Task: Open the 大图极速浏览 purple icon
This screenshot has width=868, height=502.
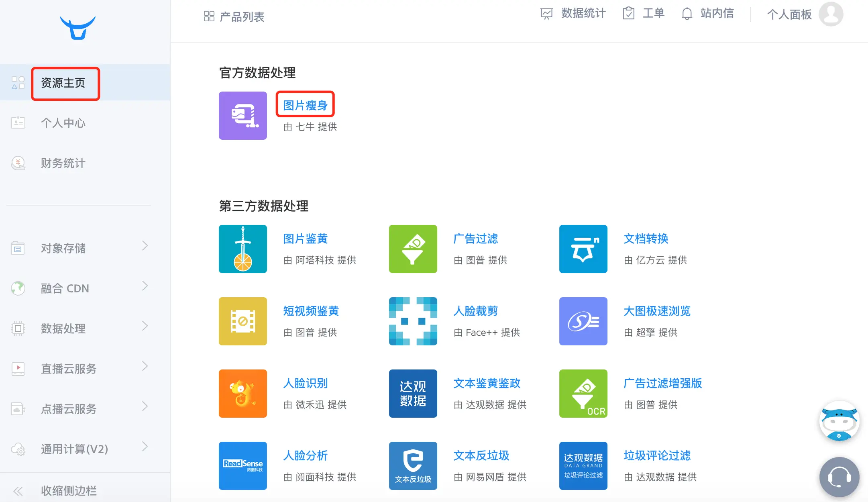Action: pyautogui.click(x=583, y=321)
